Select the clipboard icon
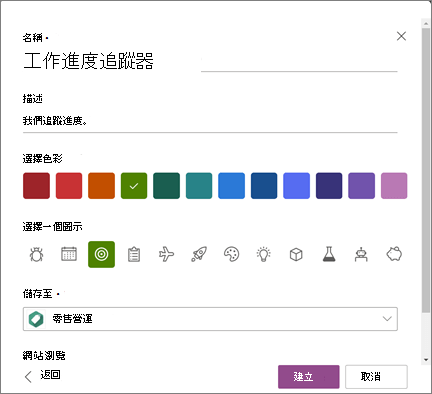The width and height of the screenshot is (432, 394). (134, 255)
